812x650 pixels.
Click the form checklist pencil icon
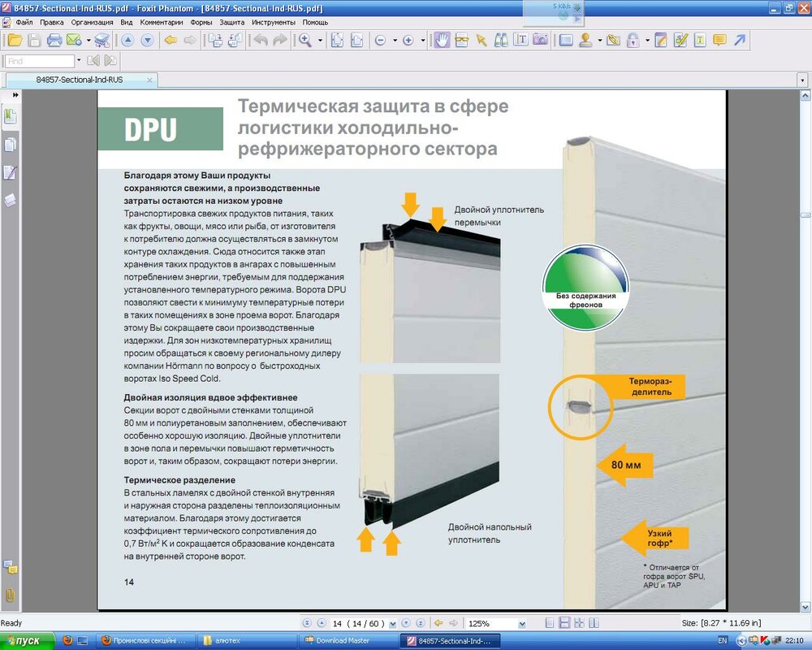click(x=680, y=40)
